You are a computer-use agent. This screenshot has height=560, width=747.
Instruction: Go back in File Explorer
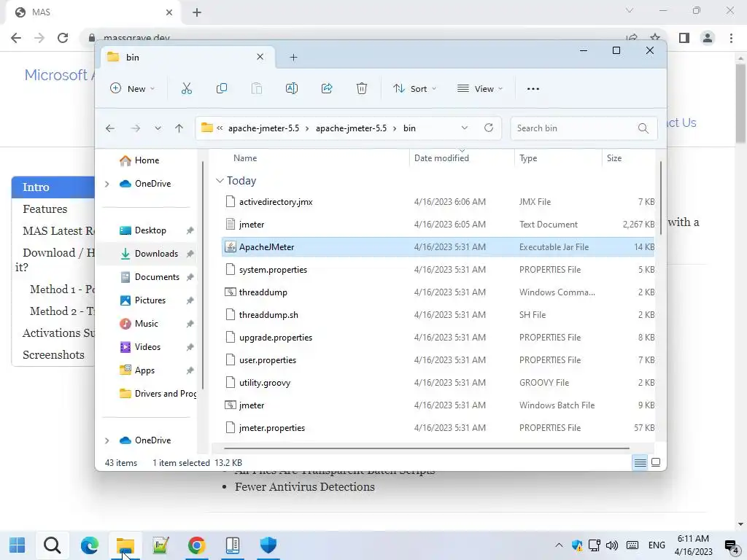110,128
